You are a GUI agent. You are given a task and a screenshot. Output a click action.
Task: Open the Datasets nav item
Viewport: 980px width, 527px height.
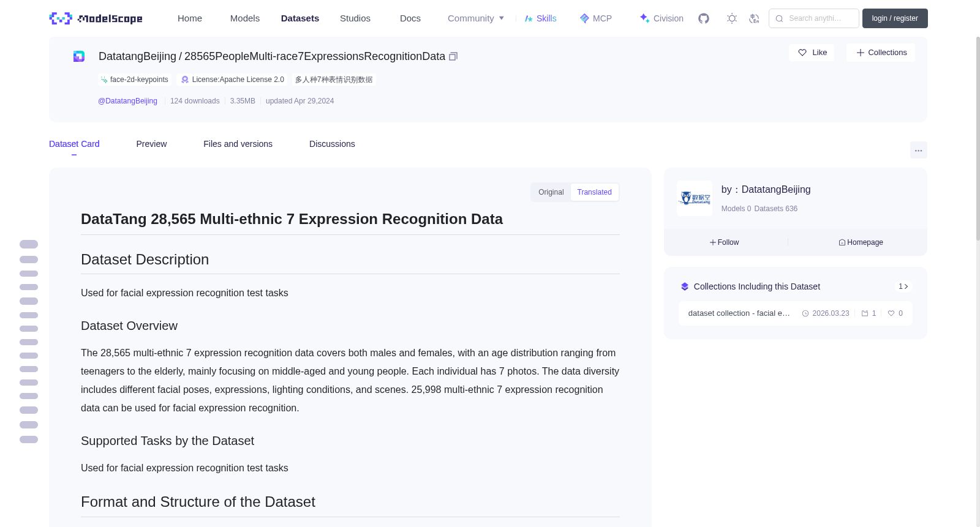[x=300, y=18]
